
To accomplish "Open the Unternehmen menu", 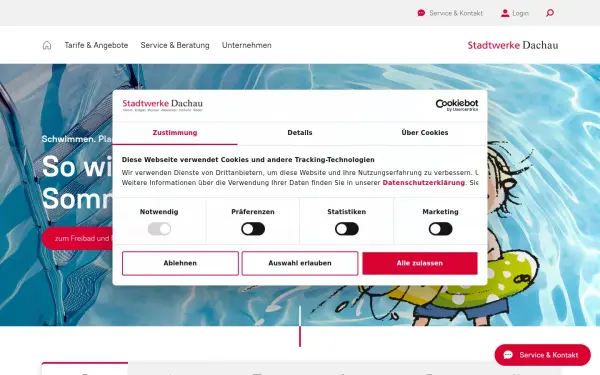I will (x=246, y=45).
